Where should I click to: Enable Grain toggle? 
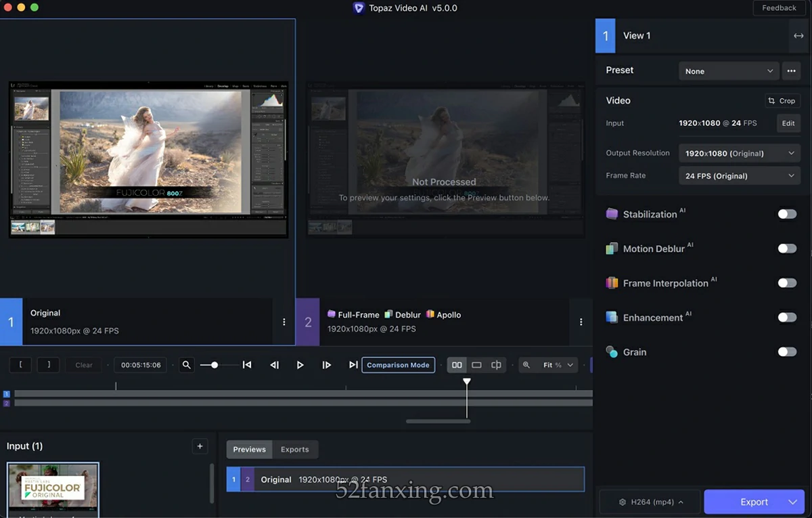coord(787,352)
